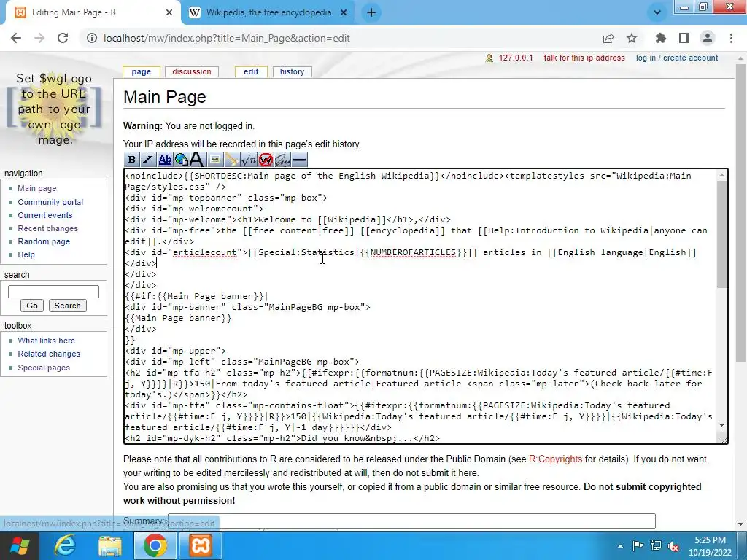Image resolution: width=747 pixels, height=560 pixels.
Task: Open Recent changes link
Action: (47, 228)
